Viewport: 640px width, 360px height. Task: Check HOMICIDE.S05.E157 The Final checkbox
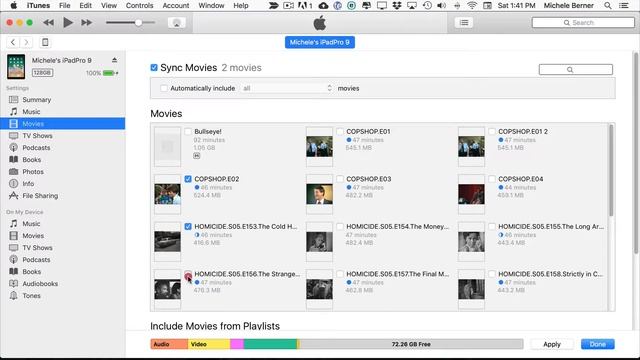click(x=340, y=274)
